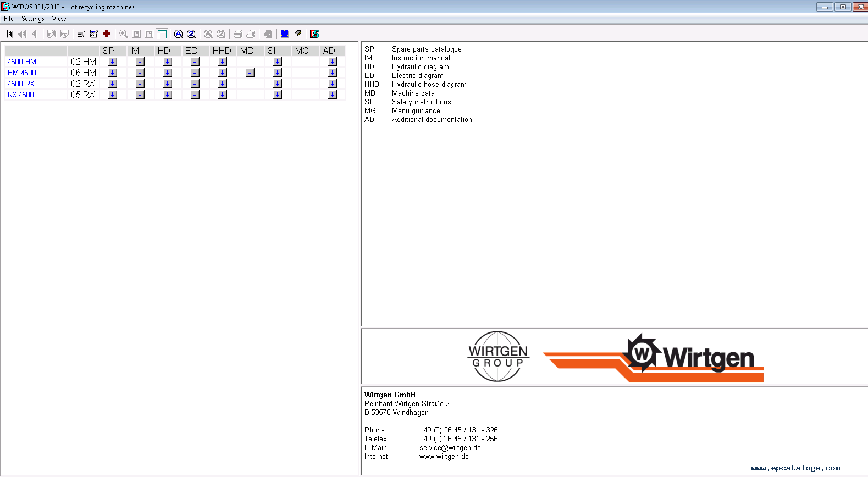Open safety instructions for HM 4500
This screenshot has height=477, width=868.
[x=278, y=73]
